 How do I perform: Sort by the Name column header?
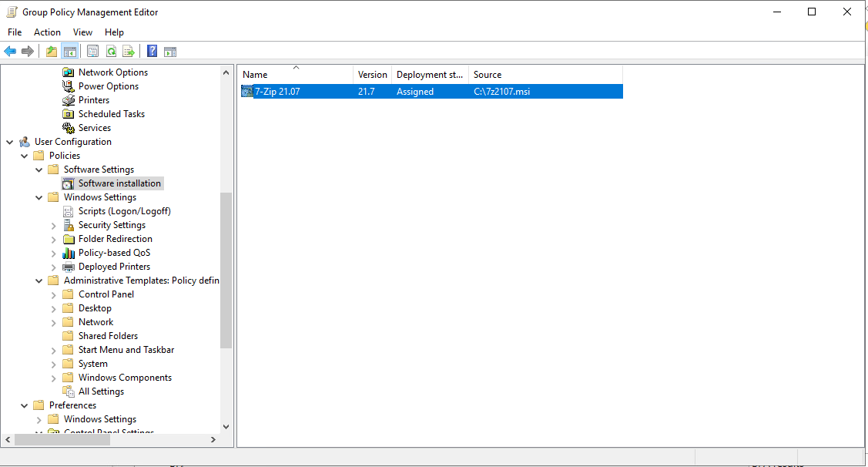pos(296,74)
